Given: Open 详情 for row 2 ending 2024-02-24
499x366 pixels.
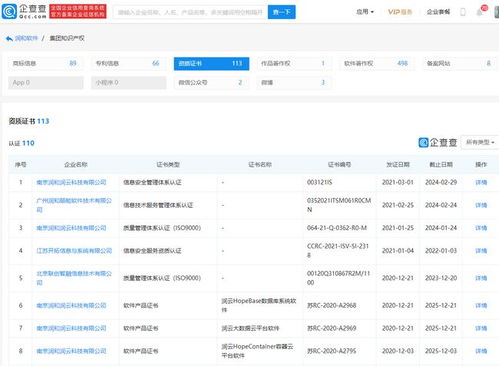Looking at the screenshot, I should point(481,205).
